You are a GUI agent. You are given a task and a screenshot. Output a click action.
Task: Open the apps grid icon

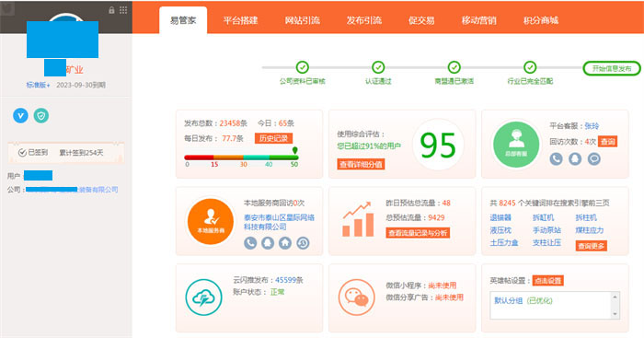[x=123, y=10]
